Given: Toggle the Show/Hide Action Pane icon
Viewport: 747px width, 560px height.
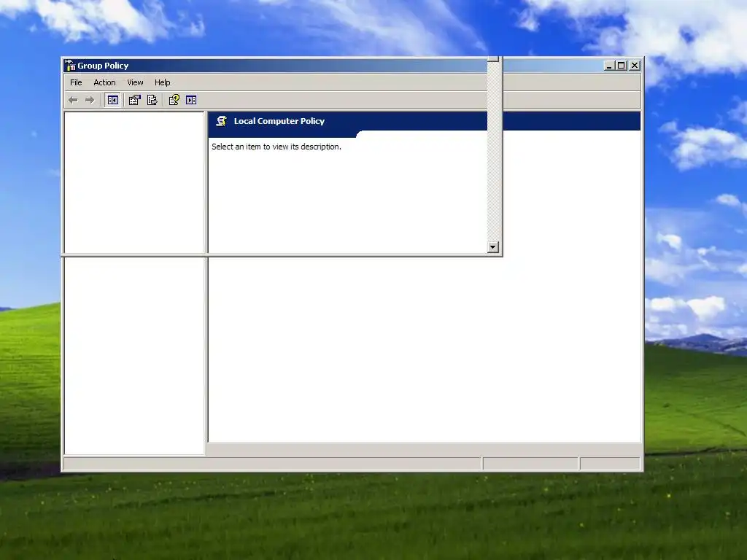Looking at the screenshot, I should pos(191,100).
